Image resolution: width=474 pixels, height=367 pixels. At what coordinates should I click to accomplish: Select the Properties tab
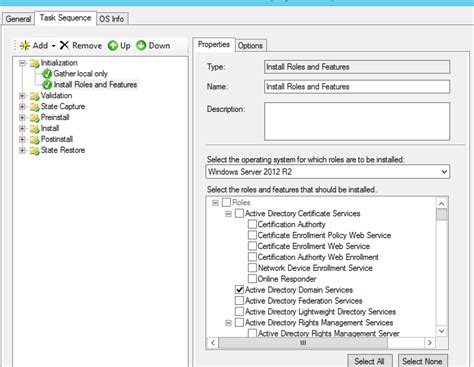point(214,44)
